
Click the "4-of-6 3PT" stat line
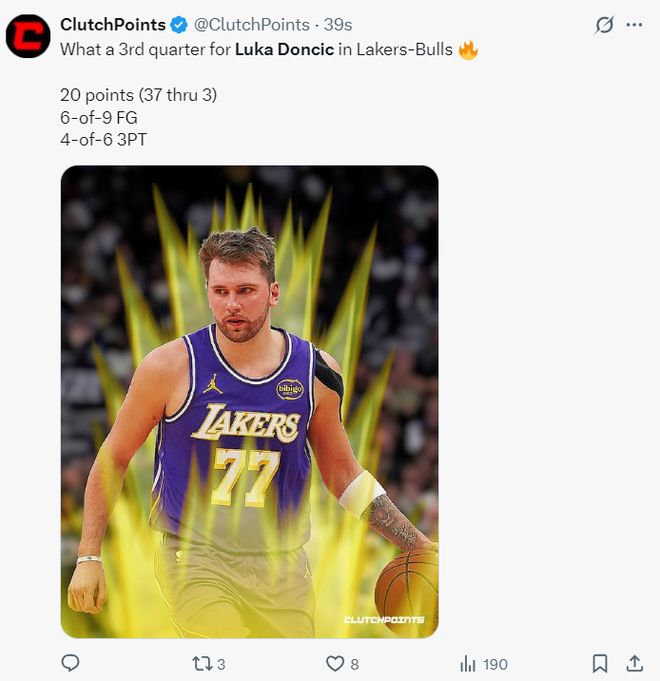click(x=103, y=140)
